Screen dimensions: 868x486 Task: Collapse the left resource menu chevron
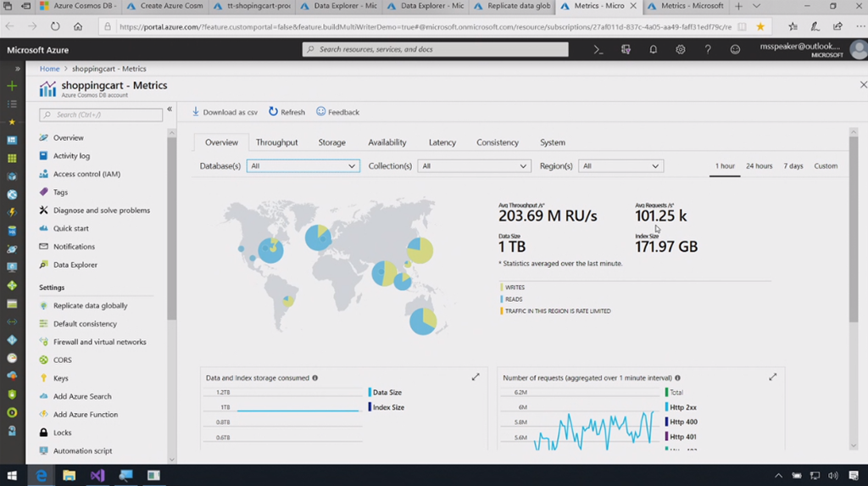170,109
